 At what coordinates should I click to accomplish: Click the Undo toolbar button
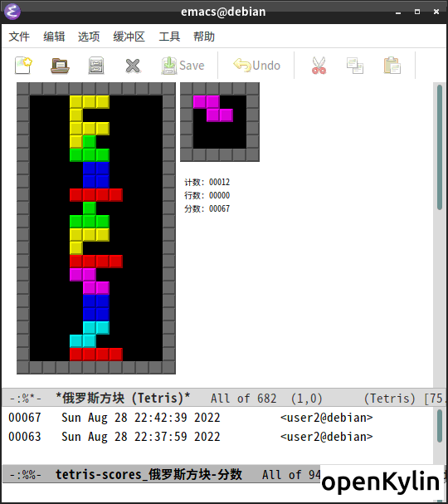(x=256, y=66)
